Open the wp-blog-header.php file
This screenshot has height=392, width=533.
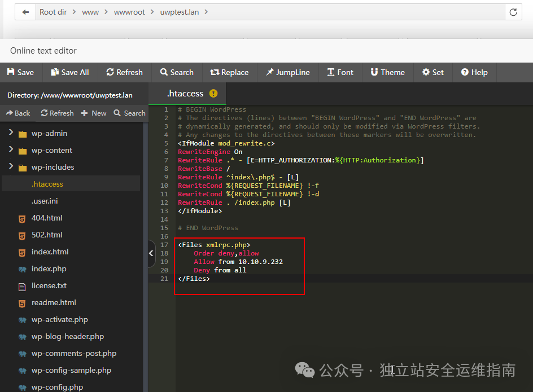click(68, 337)
